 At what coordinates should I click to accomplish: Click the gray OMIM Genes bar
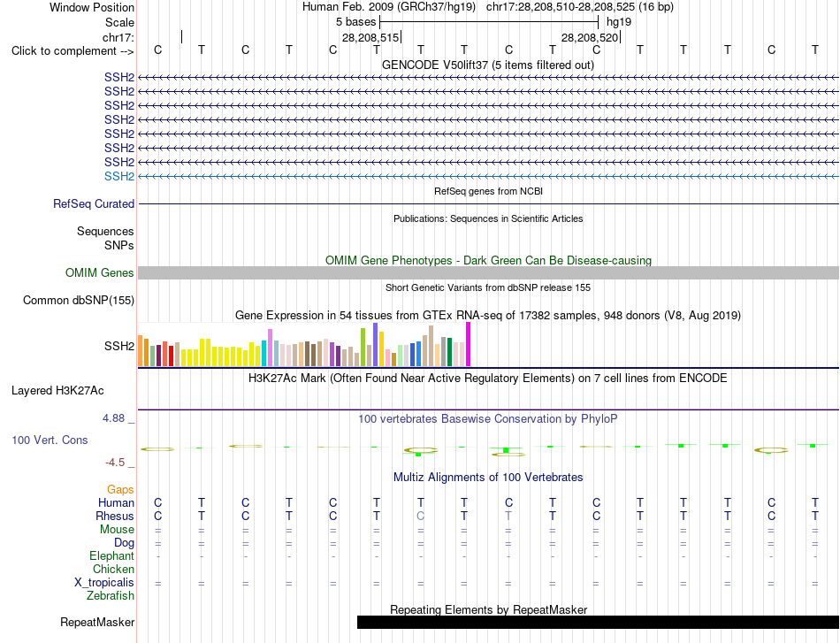488,272
